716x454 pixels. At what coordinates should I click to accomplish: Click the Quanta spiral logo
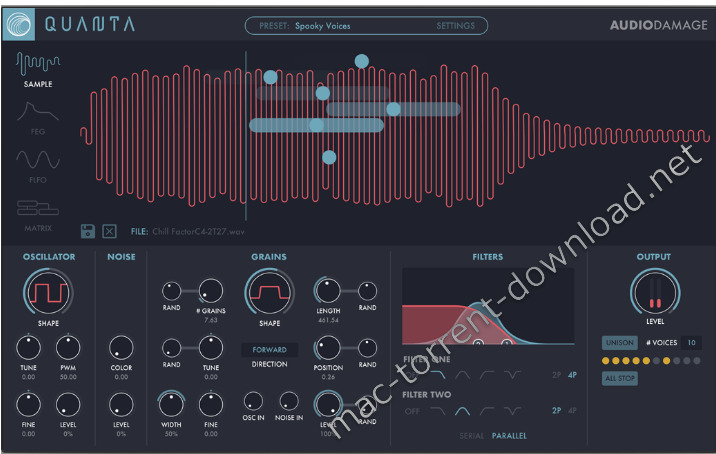[19, 25]
